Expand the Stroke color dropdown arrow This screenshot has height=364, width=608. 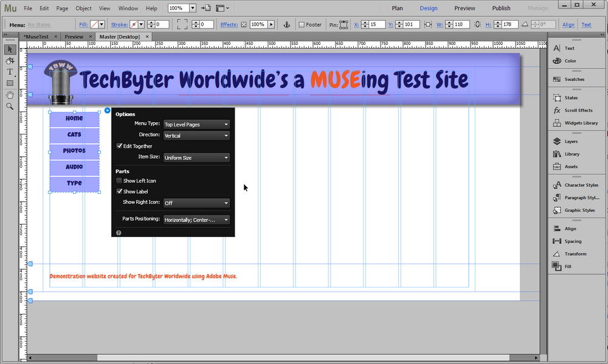[x=141, y=24]
